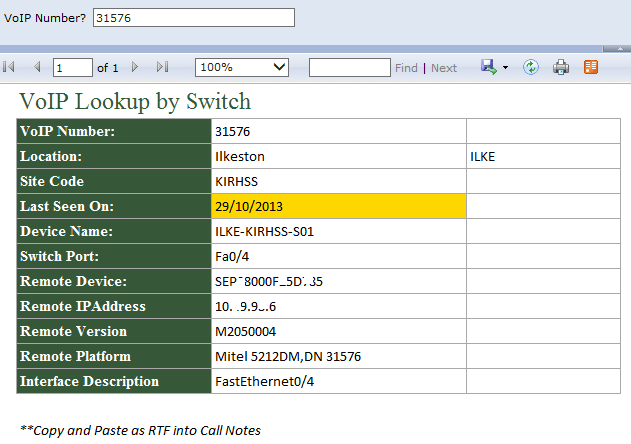This screenshot has width=631, height=444.
Task: Select the highlighted 29/10/2013 date cell
Action: pos(339,206)
